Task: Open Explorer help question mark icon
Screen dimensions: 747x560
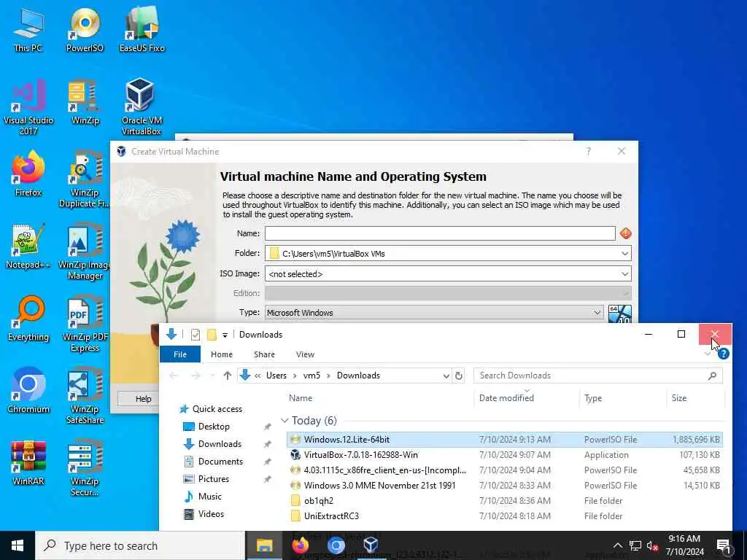Action: (x=723, y=354)
